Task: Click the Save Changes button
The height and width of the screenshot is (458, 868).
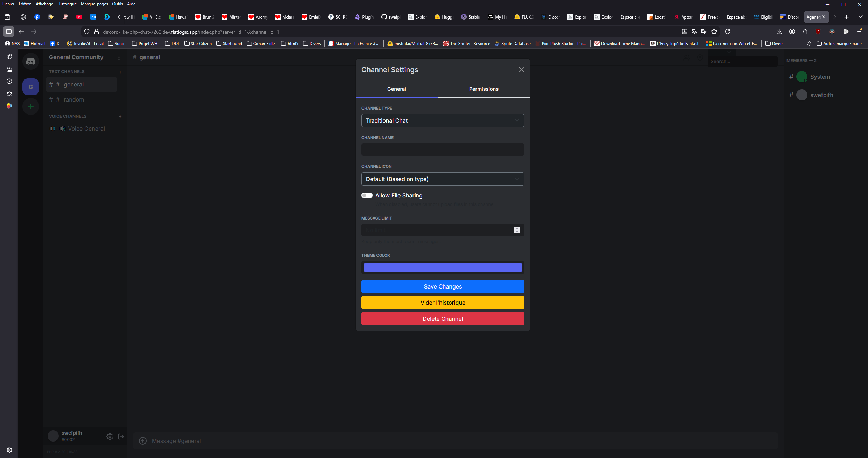Action: [443, 286]
